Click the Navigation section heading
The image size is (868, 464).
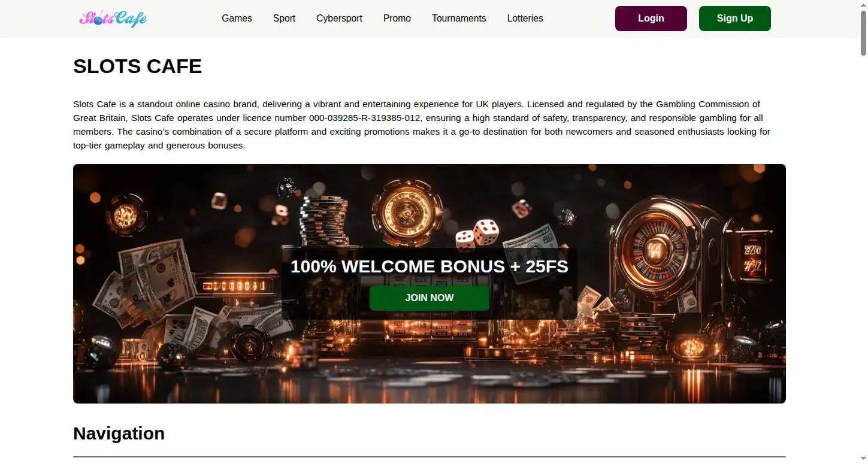(119, 433)
